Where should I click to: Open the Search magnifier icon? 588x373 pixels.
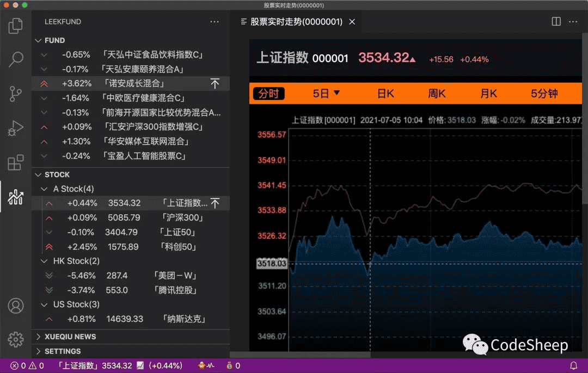[15, 60]
